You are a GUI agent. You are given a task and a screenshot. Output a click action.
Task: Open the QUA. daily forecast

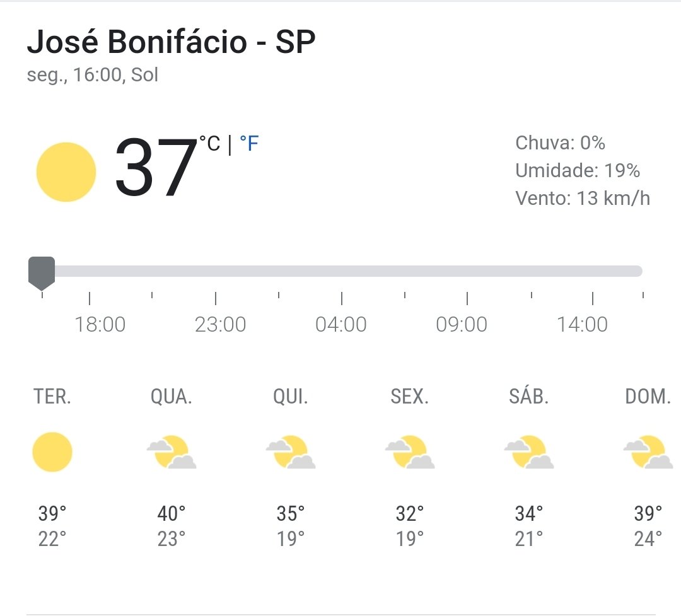171,397
